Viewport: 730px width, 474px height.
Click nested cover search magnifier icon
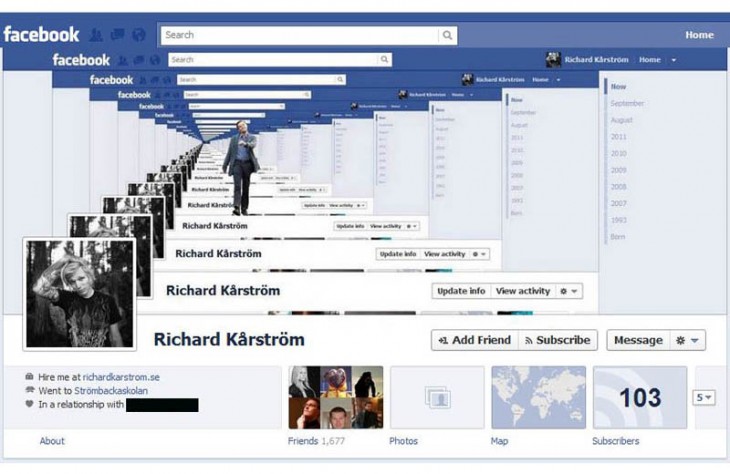384,60
